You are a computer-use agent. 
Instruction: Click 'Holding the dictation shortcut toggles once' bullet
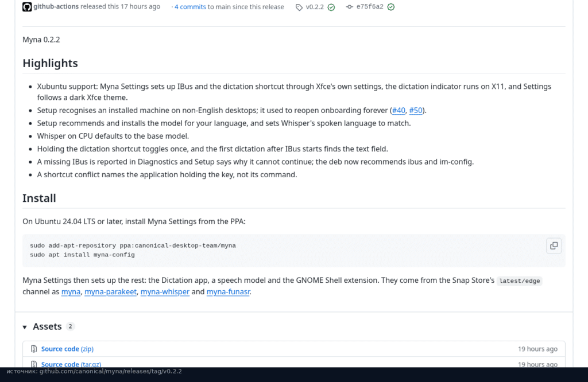[x=212, y=149]
